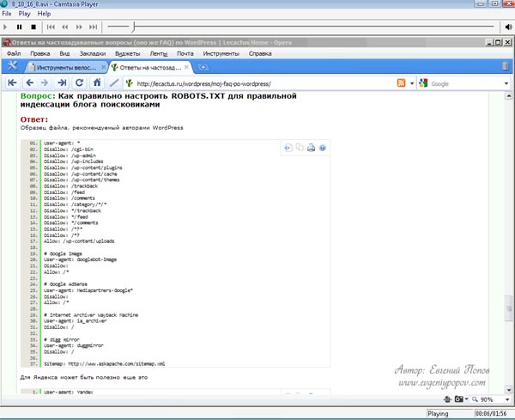515x420 pixels.
Task: Open the Play menu in Camtasia
Action: pos(31,15)
